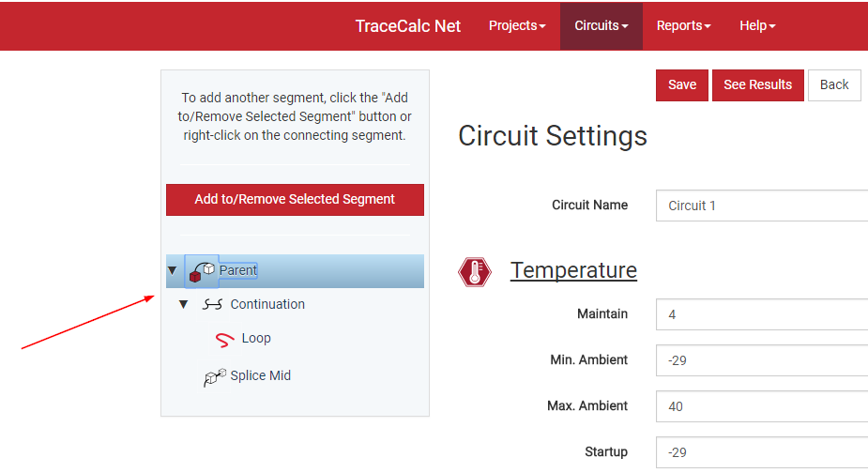Open the Reports menu

(684, 25)
